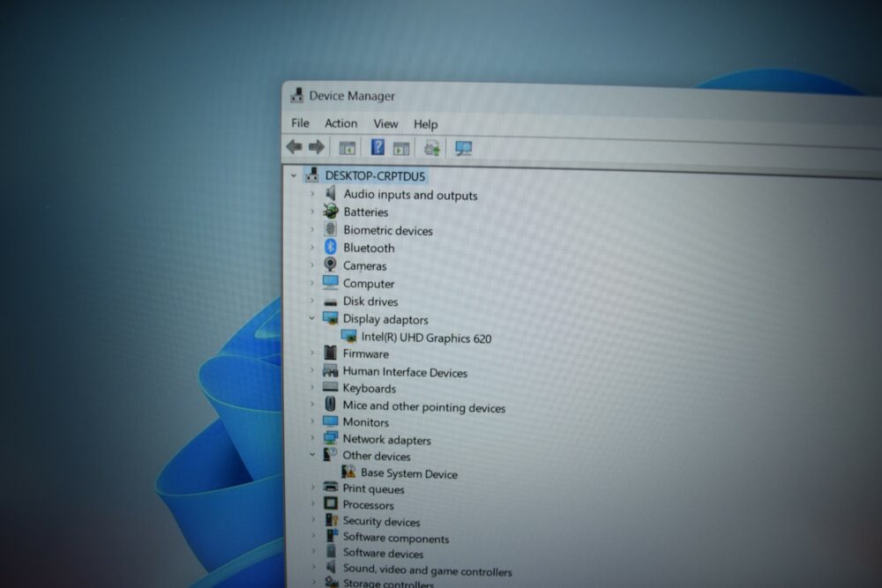Viewport: 882px width, 588px height.
Task: Select Intel(R) UHD Graphics 620 entry
Action: (426, 338)
